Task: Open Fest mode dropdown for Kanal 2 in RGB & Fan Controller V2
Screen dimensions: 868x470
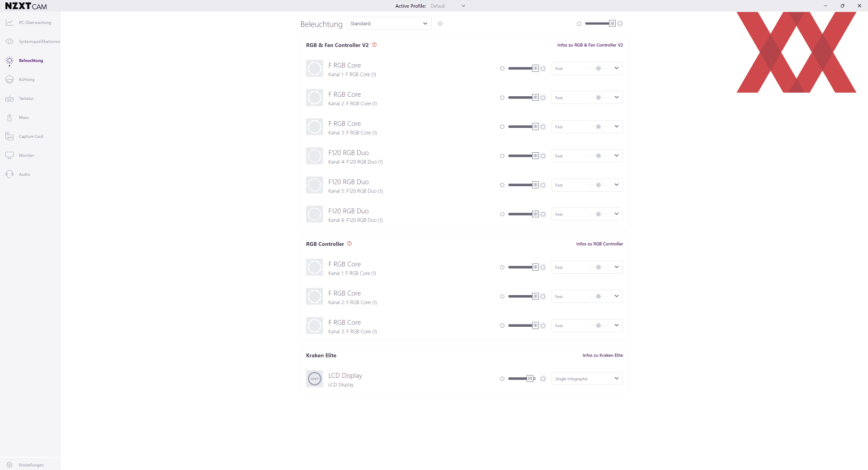Action: (x=587, y=98)
